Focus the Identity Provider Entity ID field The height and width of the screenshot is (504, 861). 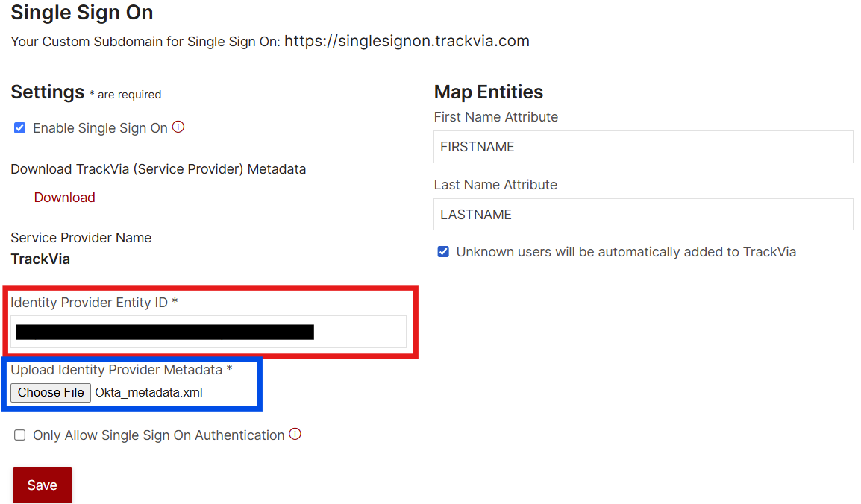(208, 332)
